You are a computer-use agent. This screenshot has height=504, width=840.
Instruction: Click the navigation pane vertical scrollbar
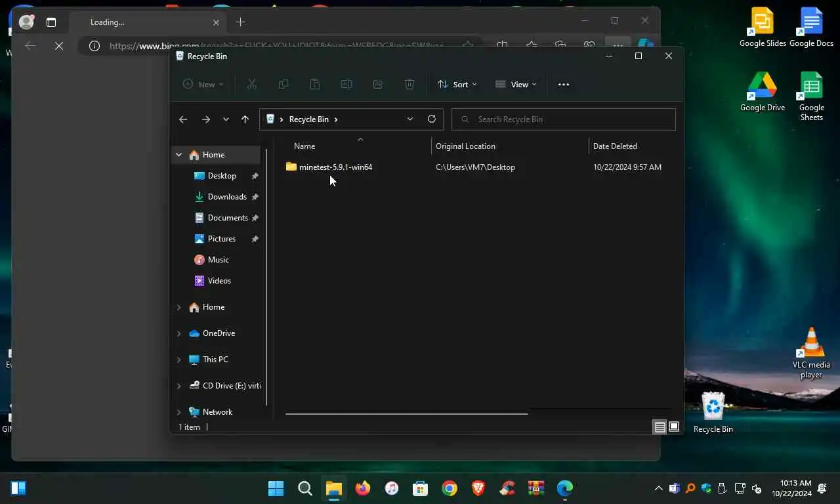(x=266, y=276)
